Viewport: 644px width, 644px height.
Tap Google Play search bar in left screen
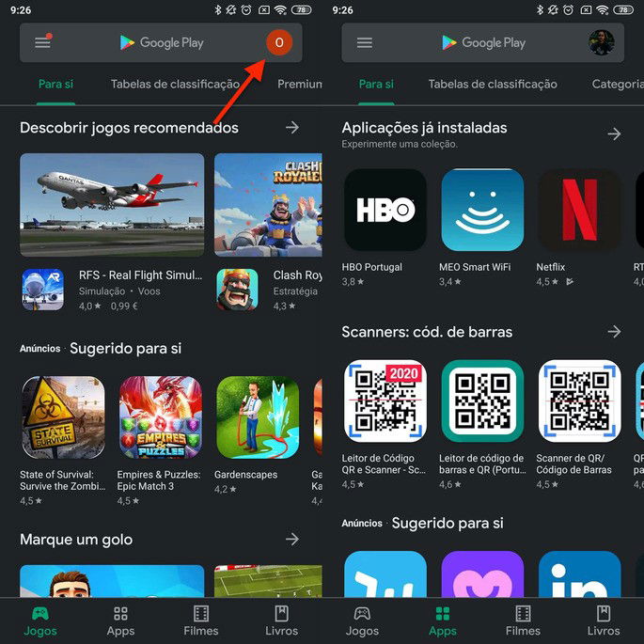[161, 42]
